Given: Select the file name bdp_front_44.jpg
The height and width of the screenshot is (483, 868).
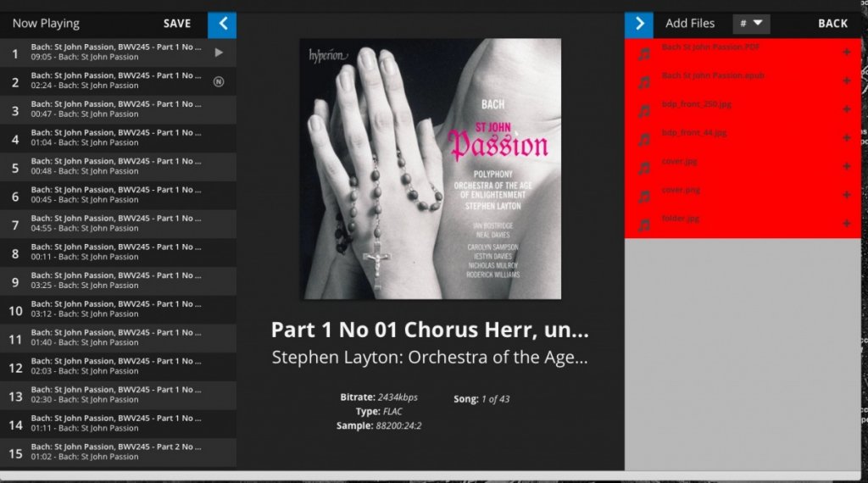Looking at the screenshot, I should pyautogui.click(x=694, y=133).
